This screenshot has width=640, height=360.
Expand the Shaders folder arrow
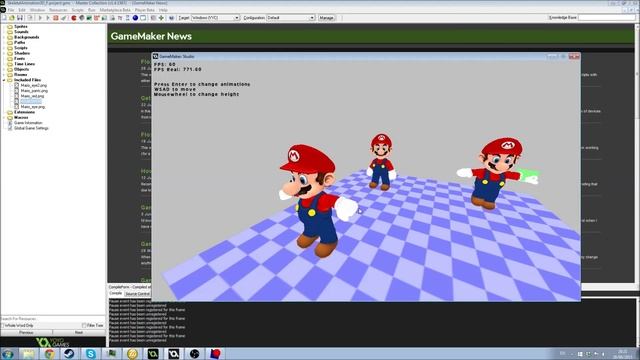pos(4,53)
